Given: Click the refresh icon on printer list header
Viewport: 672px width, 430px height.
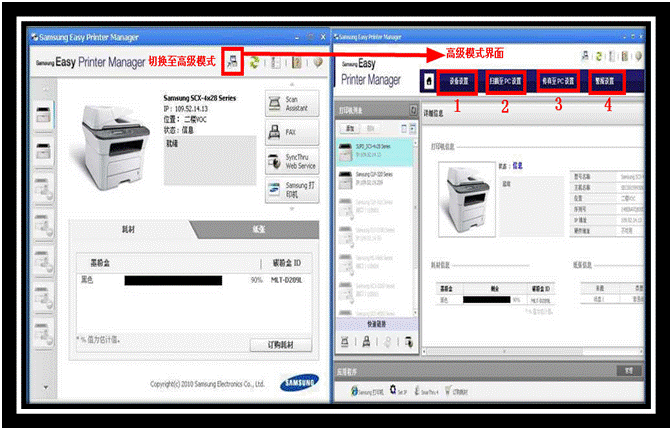Looking at the screenshot, I should [x=413, y=110].
